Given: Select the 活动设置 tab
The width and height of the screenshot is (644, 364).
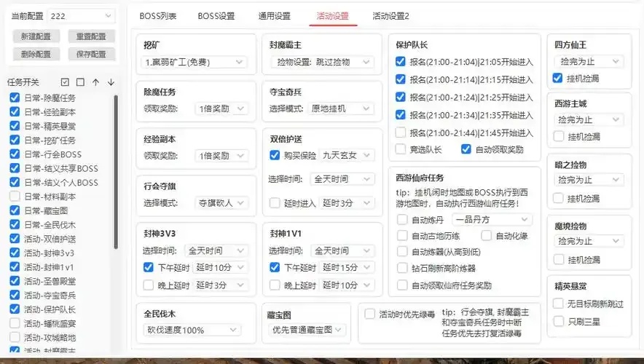Looking at the screenshot, I should [x=333, y=16].
